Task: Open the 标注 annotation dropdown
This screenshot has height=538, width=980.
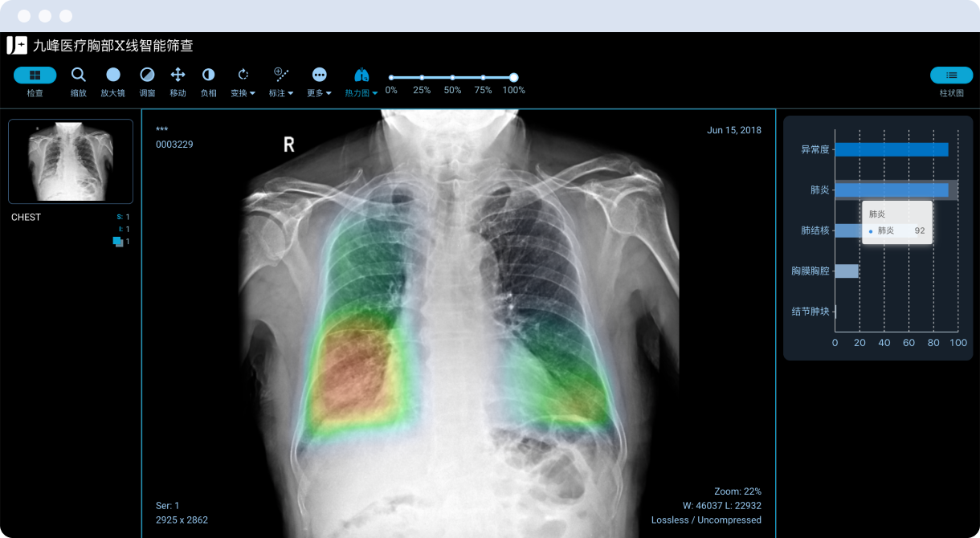Action: point(281,82)
